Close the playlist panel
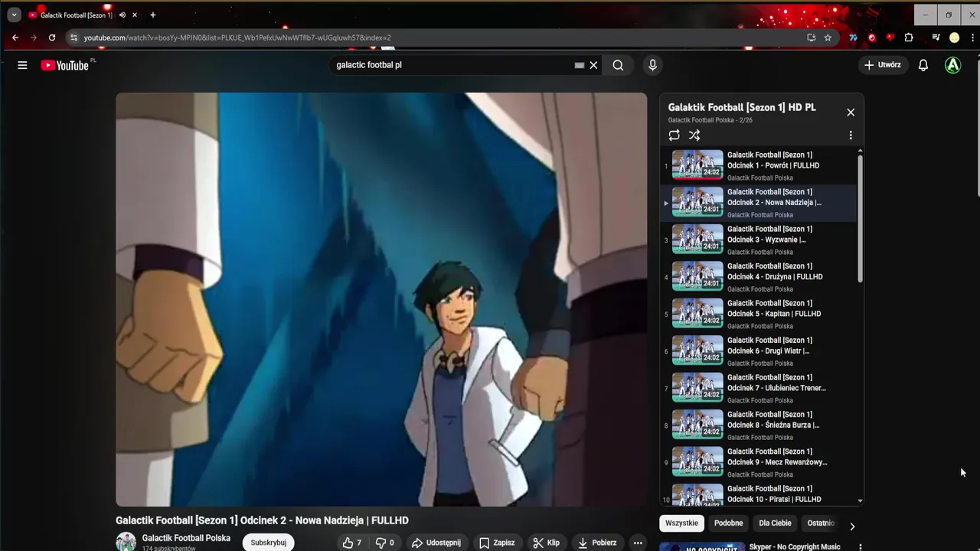Screen dimensions: 980x551 (851, 112)
